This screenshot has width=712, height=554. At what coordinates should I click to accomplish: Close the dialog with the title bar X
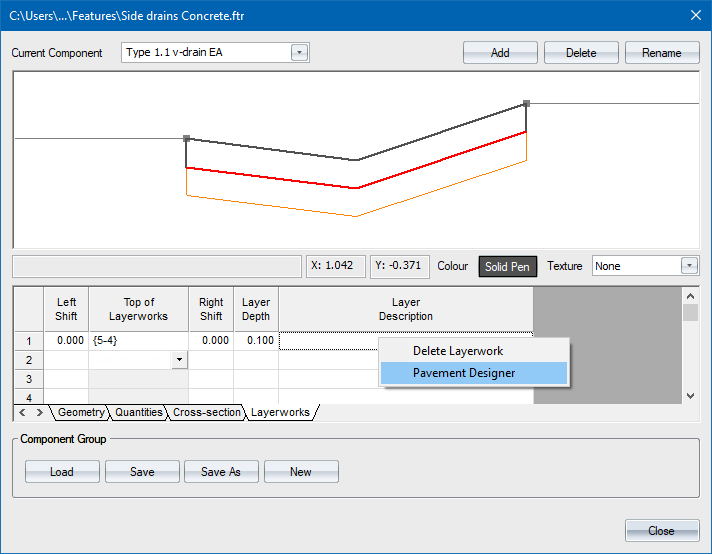695,14
